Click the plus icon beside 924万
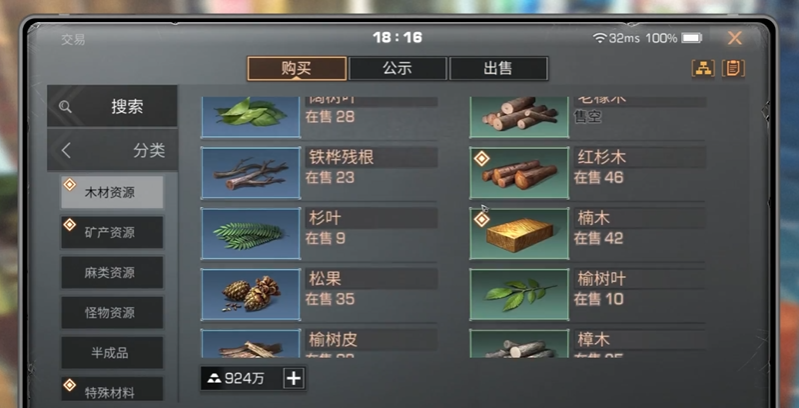799x408 pixels. tap(294, 378)
